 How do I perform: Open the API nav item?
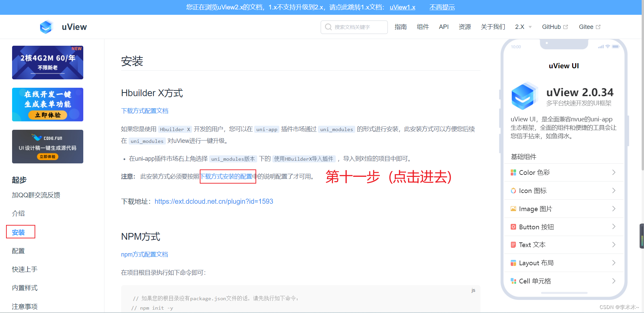[x=444, y=27]
